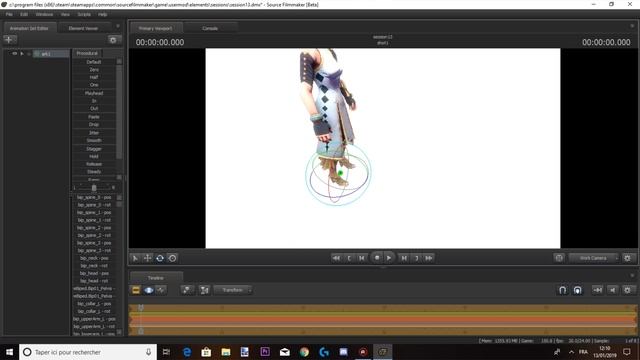This screenshot has width=640, height=360.
Task: Toggle visibility eye of the animation set
Action: pyautogui.click(x=14, y=53)
